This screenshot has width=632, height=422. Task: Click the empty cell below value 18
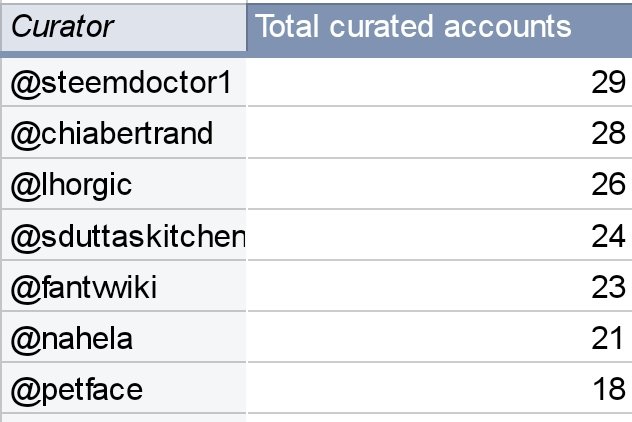pyautogui.click(x=438, y=418)
